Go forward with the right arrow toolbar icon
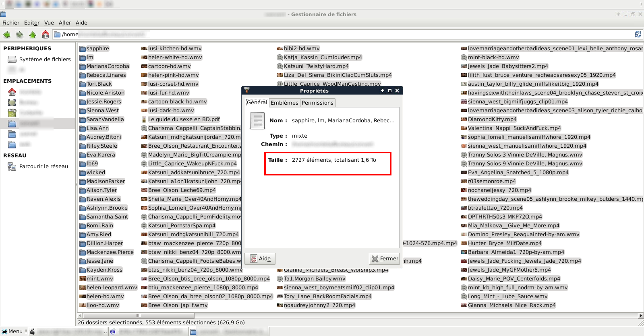This screenshot has width=644, height=336. tap(20, 35)
